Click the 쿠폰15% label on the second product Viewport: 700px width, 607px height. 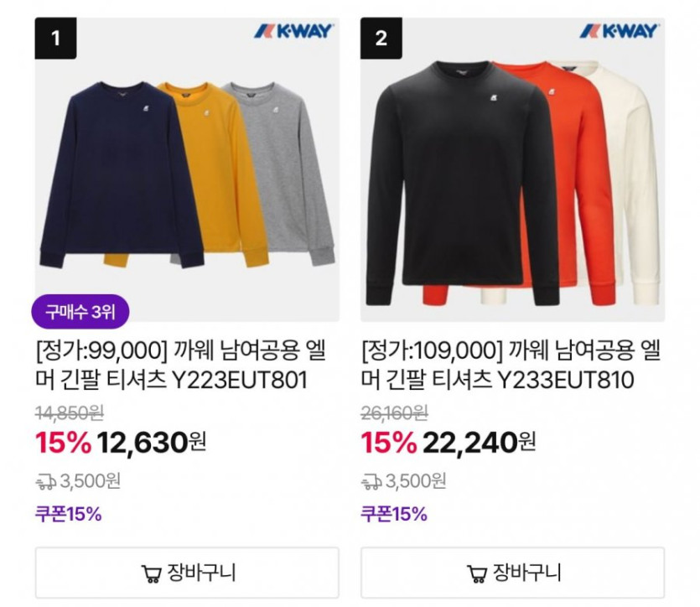click(x=394, y=514)
